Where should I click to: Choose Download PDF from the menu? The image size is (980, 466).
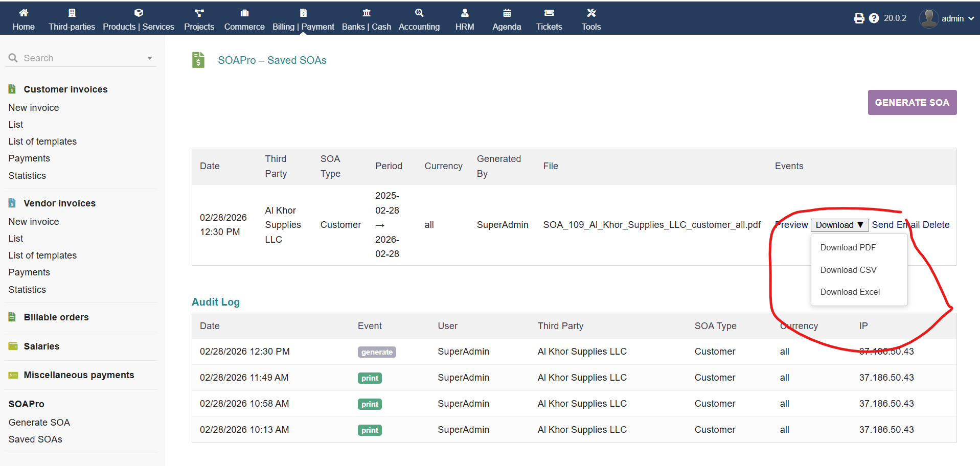[x=848, y=247]
